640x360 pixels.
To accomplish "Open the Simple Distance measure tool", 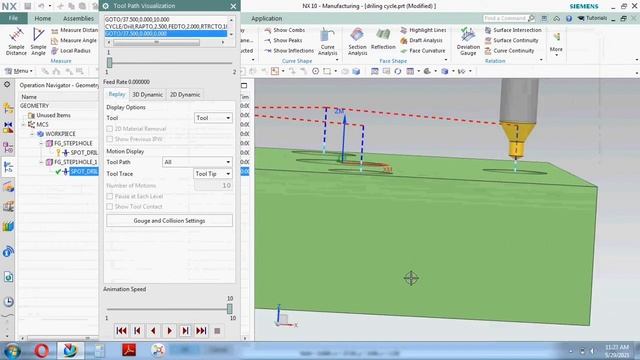I will pyautogui.click(x=16, y=42).
